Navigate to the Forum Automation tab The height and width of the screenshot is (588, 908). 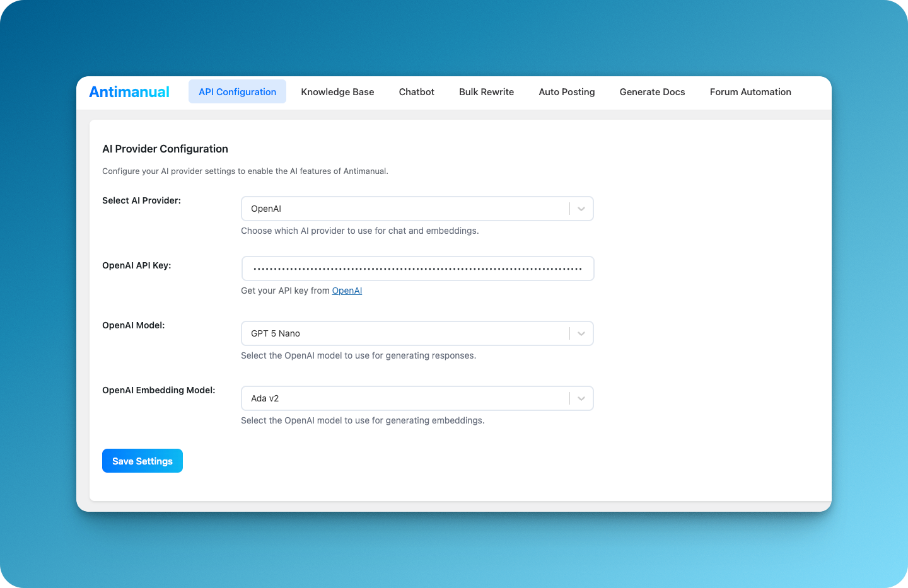tap(750, 92)
